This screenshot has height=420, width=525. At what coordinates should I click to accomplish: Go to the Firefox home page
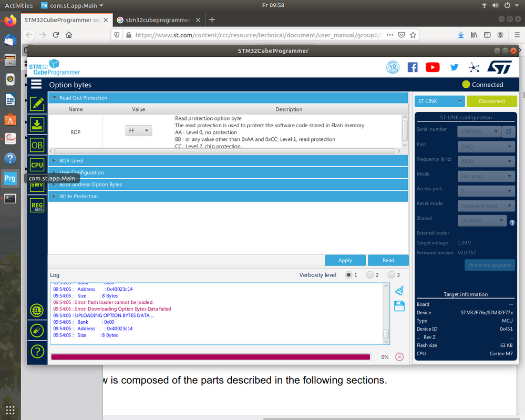(69, 35)
